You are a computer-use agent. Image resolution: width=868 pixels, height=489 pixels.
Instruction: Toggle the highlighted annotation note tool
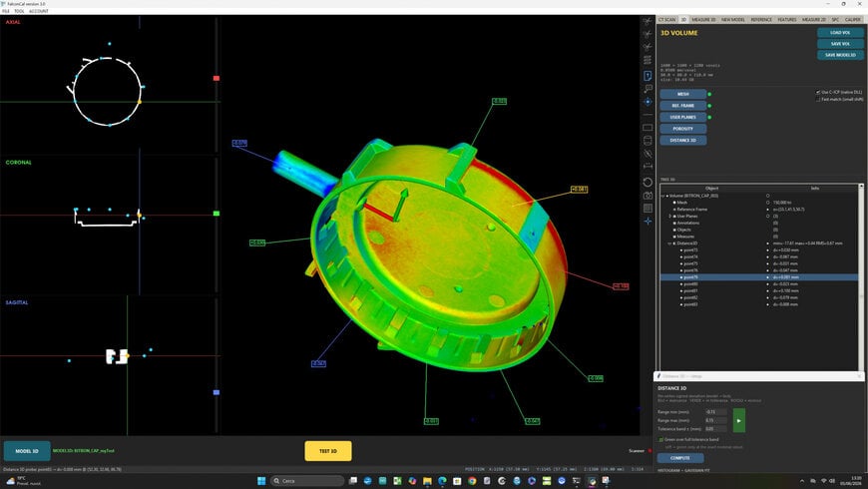[x=648, y=75]
